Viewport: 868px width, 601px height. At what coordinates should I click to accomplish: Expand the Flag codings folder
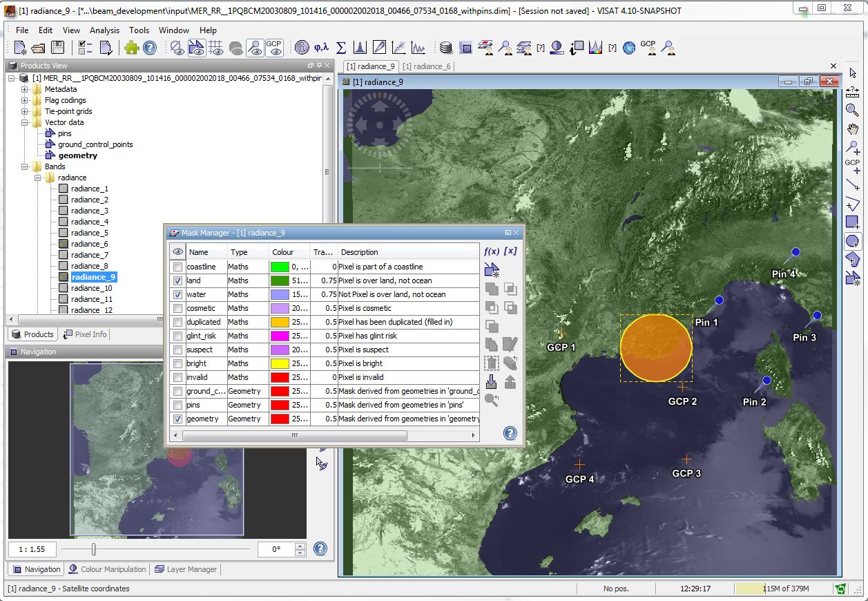pyautogui.click(x=25, y=100)
